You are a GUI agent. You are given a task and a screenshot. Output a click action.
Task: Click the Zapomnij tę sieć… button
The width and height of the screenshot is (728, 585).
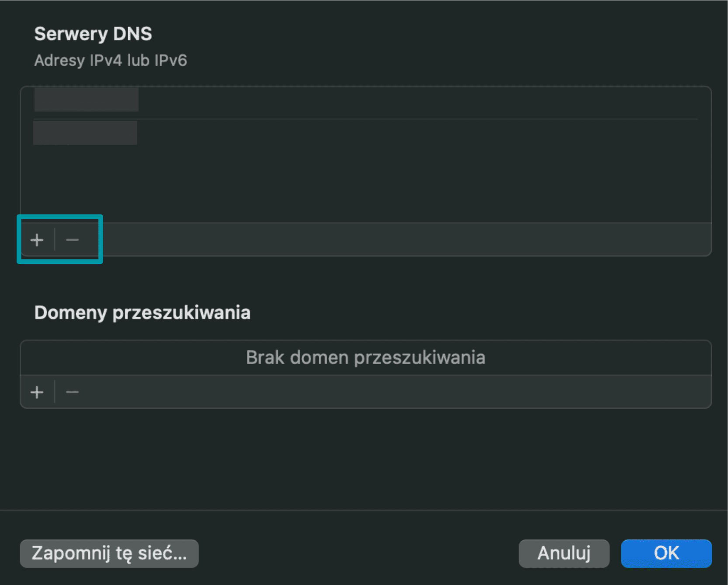[109, 553]
